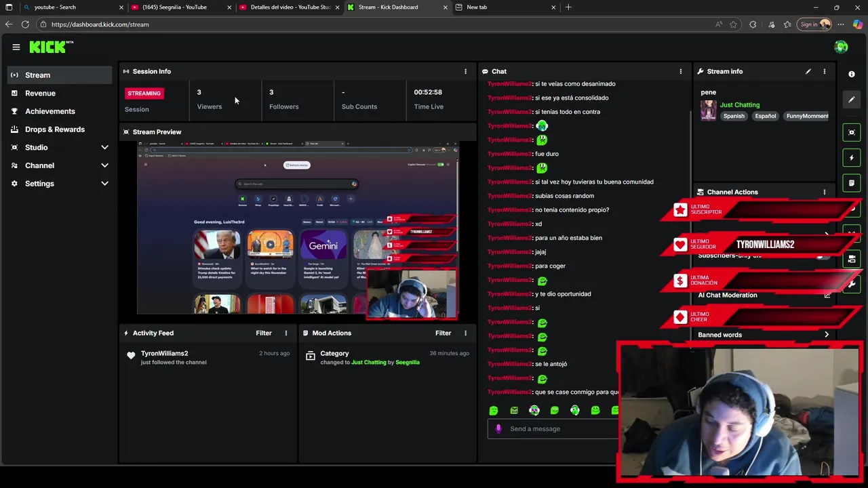The image size is (868, 488).
Task: Open Revenue in the sidebar
Action: (x=60, y=93)
